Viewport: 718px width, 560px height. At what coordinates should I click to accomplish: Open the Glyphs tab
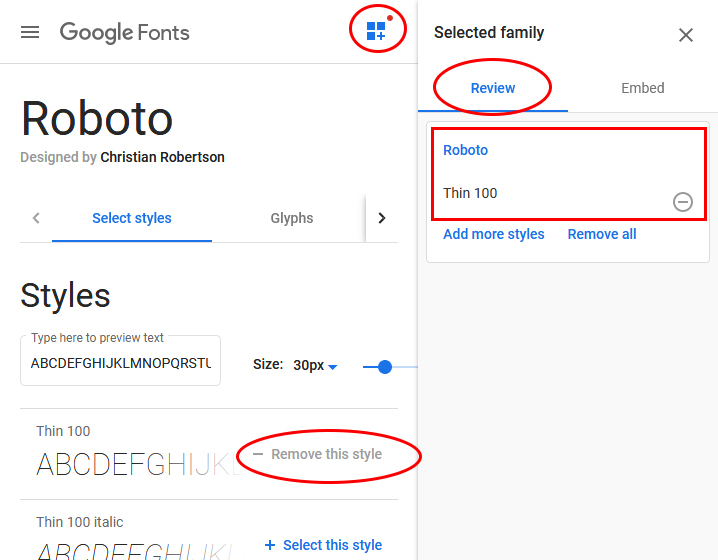point(292,218)
